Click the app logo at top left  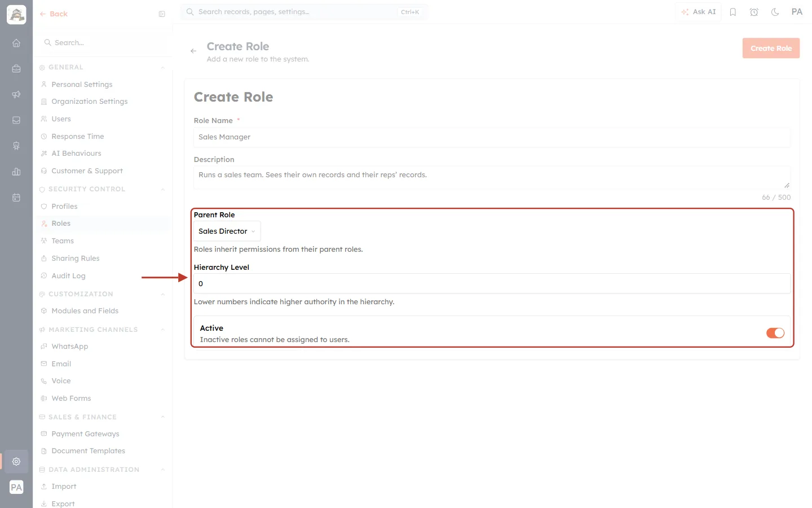click(16, 15)
